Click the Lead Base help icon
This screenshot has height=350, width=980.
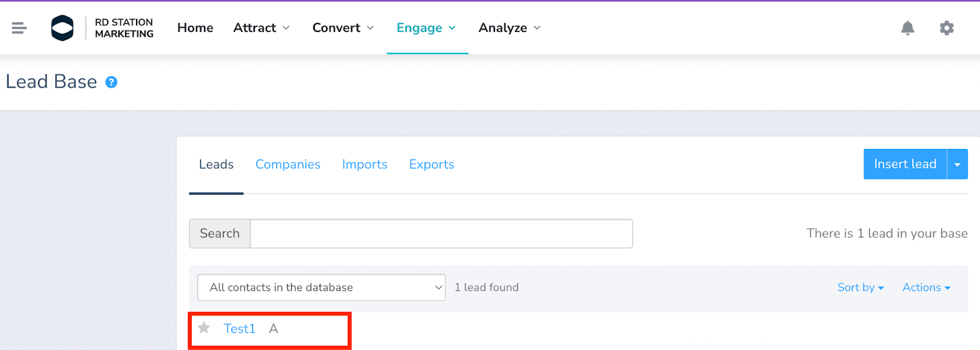tap(111, 82)
